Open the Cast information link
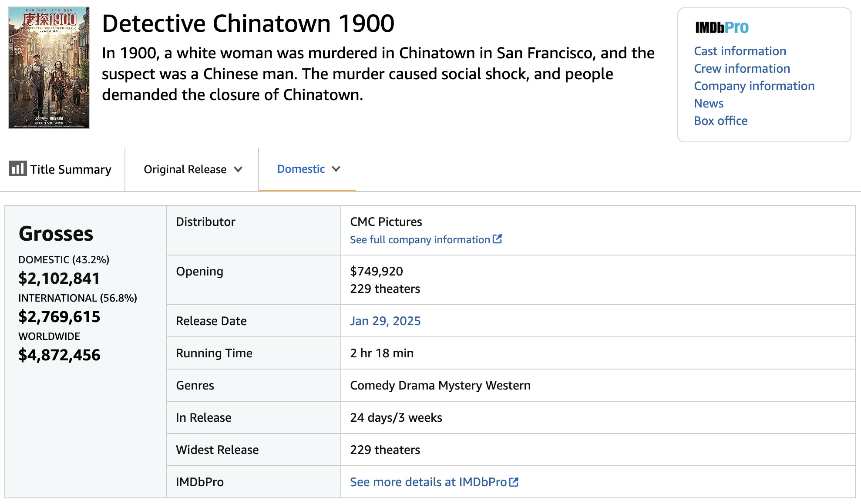The image size is (861, 504). click(740, 51)
